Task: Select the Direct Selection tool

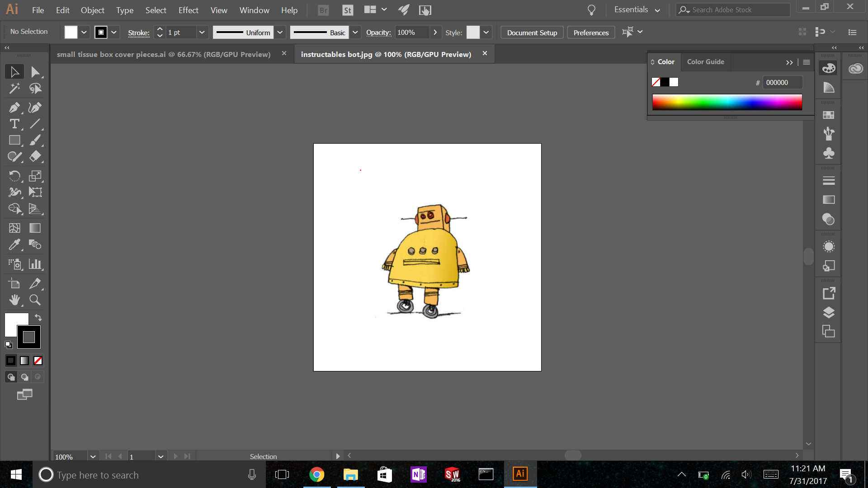Action: (35, 72)
